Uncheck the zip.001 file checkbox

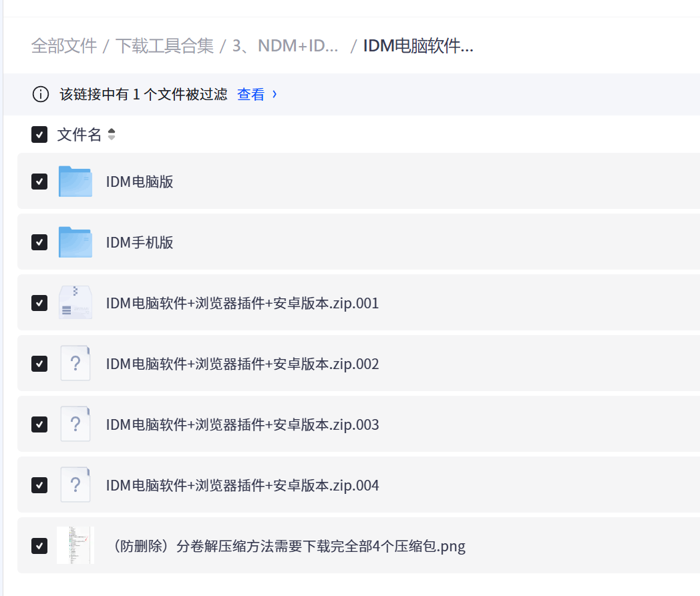click(x=39, y=303)
